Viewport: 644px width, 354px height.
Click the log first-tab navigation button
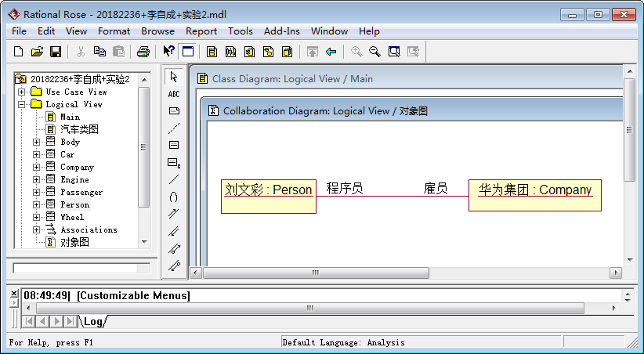click(28, 321)
